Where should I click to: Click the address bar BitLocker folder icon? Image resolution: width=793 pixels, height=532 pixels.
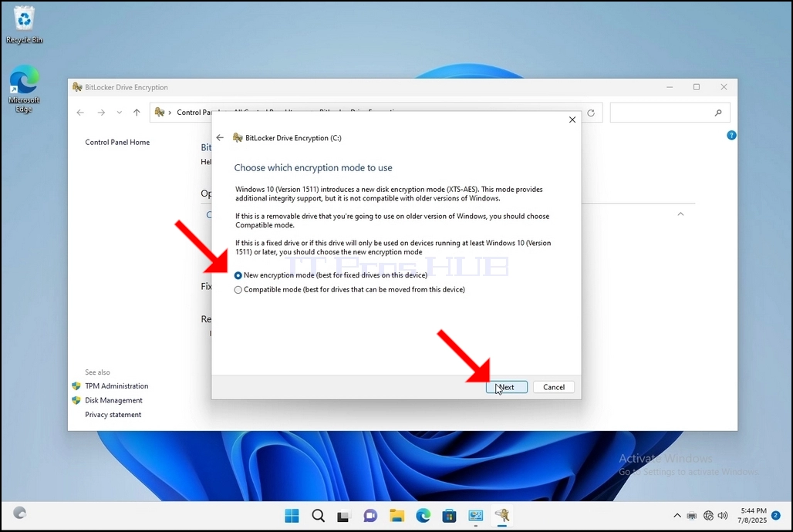[x=160, y=113]
